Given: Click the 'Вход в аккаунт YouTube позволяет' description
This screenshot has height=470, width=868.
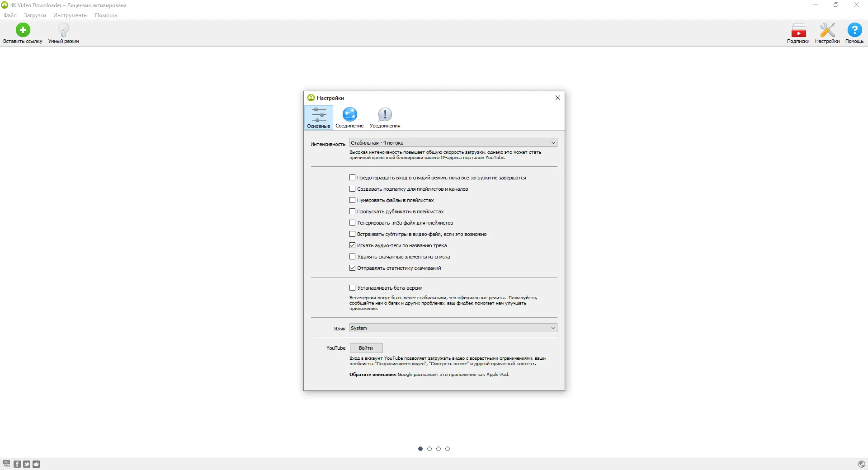Looking at the screenshot, I should (448, 361).
